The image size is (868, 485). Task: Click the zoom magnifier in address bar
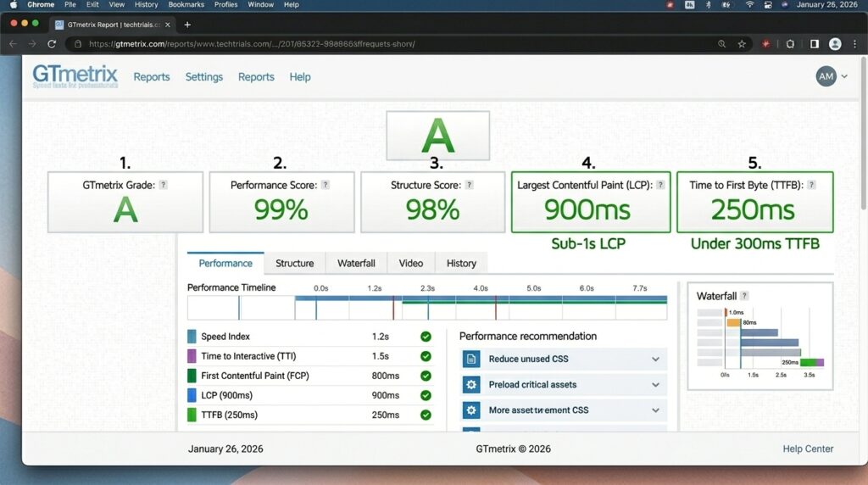(x=722, y=44)
